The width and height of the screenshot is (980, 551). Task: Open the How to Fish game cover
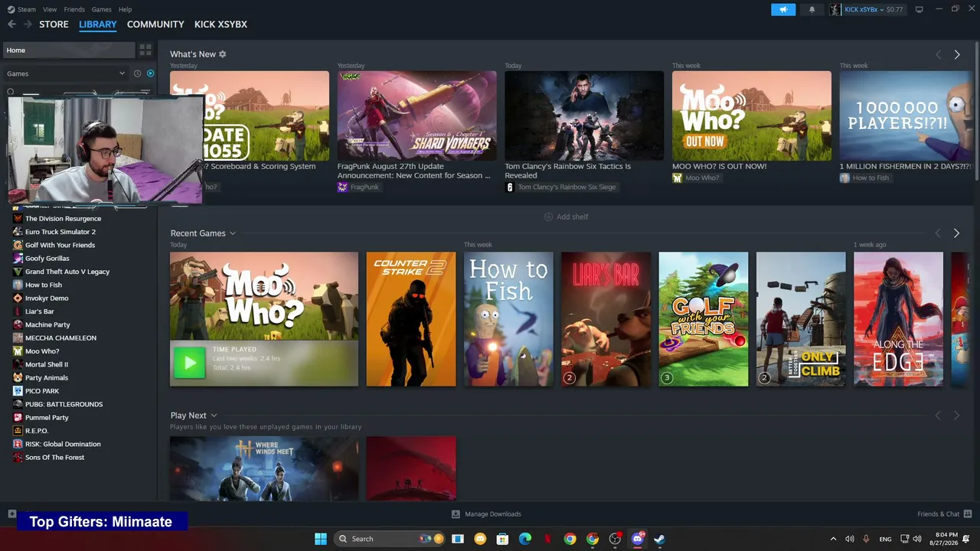(508, 319)
